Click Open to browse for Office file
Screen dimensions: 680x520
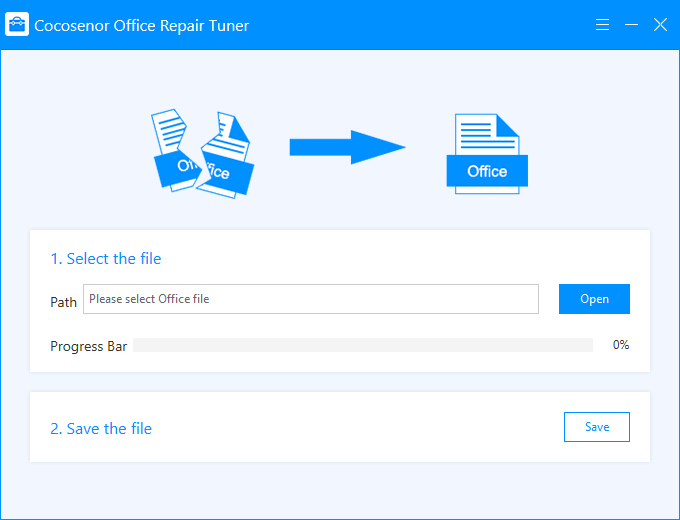[594, 299]
